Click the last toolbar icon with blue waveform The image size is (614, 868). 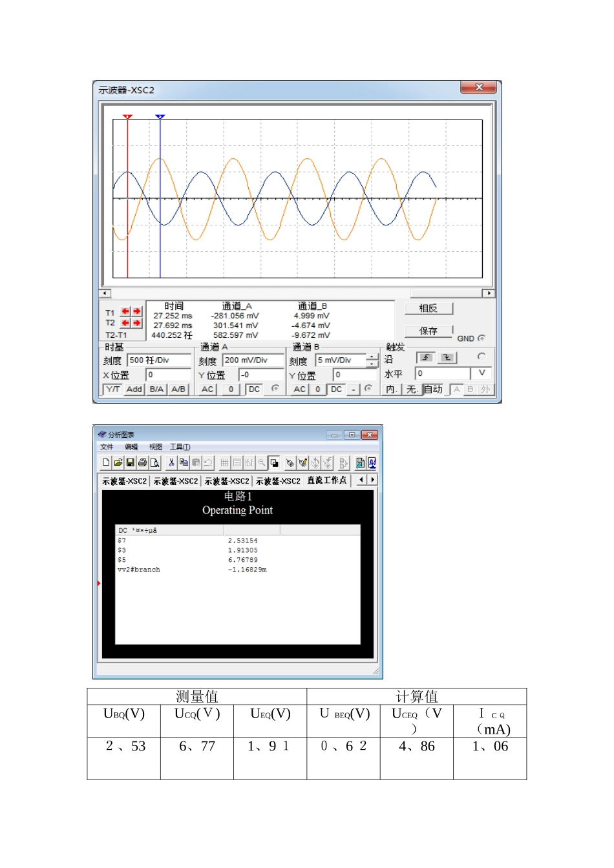pos(372,462)
